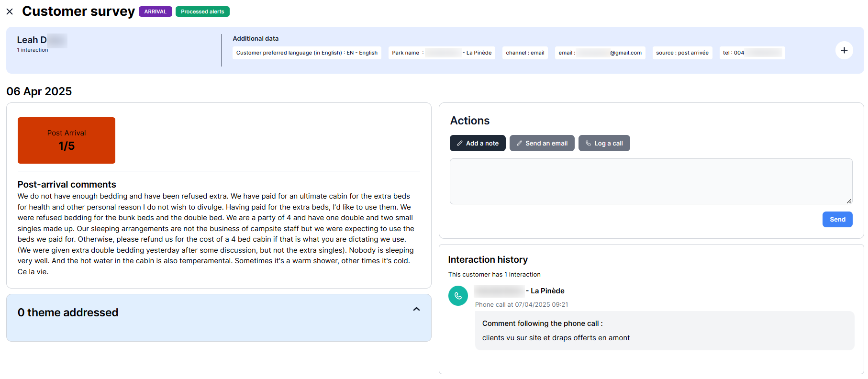
Task: Click the Post Arrival 1/5 score tile
Action: pyautogui.click(x=67, y=140)
